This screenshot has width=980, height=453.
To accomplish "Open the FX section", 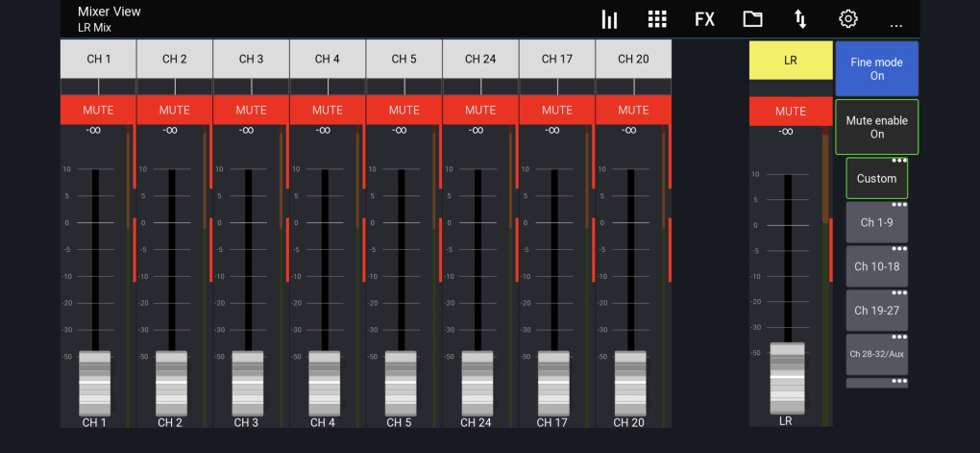I will click(704, 19).
